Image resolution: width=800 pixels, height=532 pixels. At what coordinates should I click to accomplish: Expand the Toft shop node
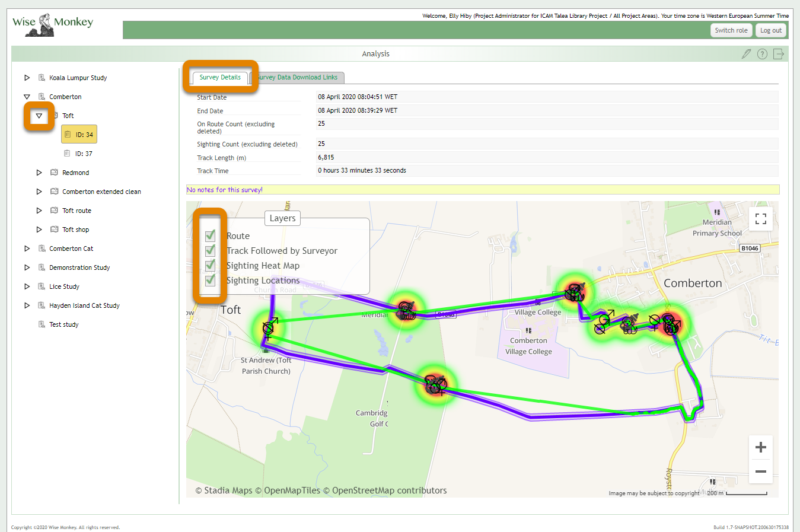pyautogui.click(x=39, y=230)
